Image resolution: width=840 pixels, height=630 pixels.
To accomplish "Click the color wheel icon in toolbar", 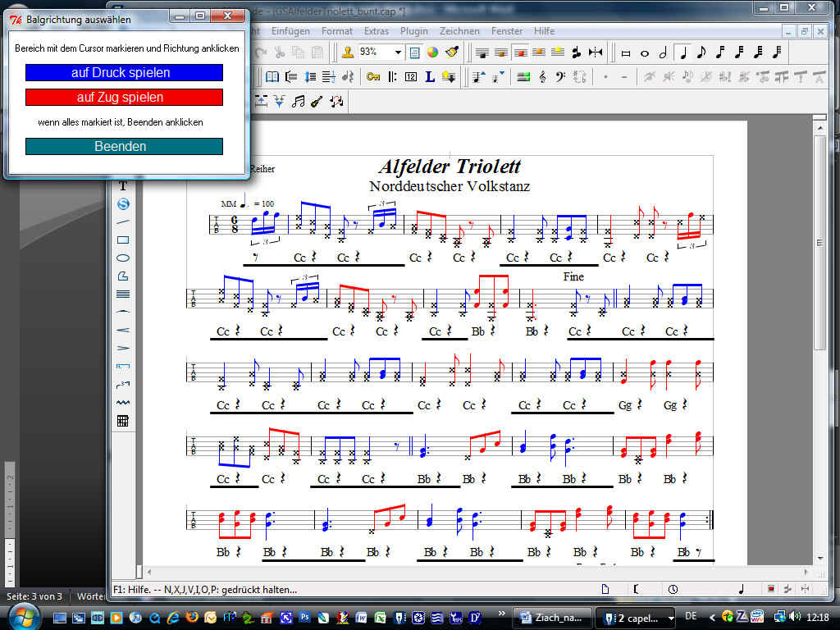I will [432, 52].
